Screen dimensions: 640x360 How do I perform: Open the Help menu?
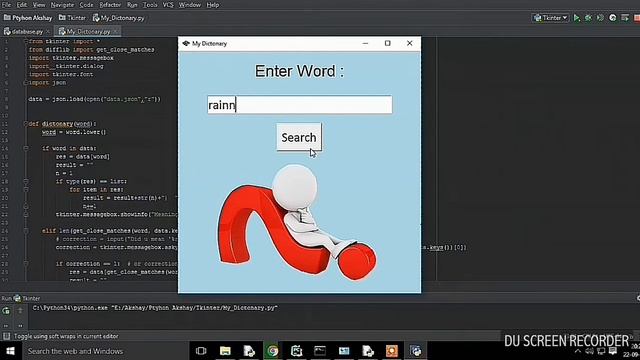(213, 5)
